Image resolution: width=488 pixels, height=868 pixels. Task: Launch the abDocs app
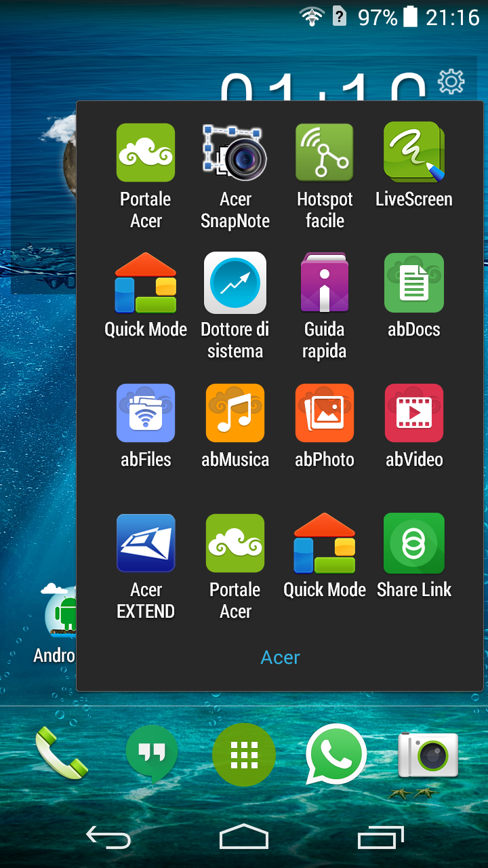point(414,283)
